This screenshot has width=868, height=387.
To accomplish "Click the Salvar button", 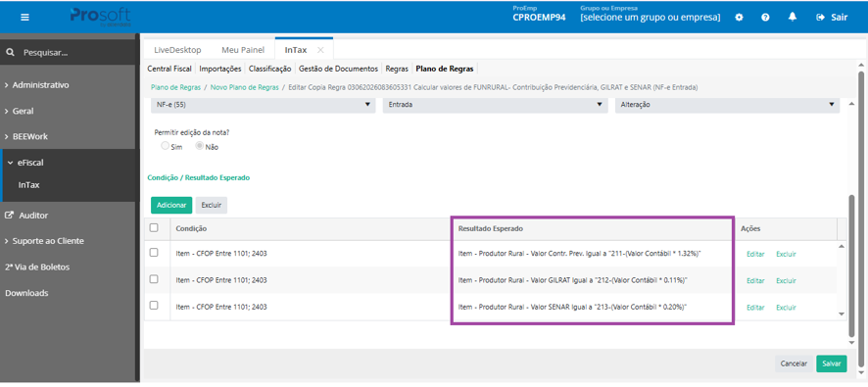I will click(x=832, y=363).
